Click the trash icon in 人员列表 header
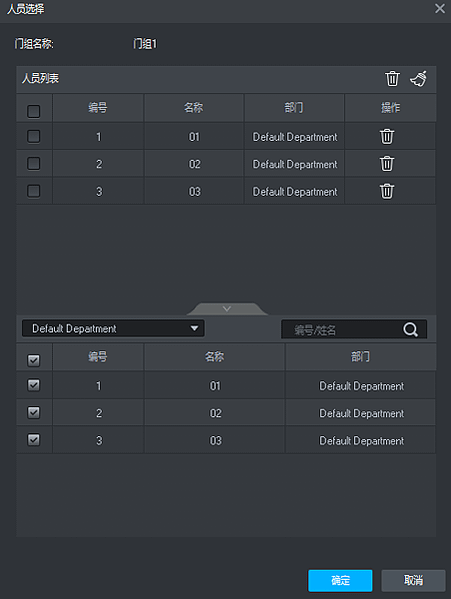The height and width of the screenshot is (599, 451). pyautogui.click(x=392, y=79)
